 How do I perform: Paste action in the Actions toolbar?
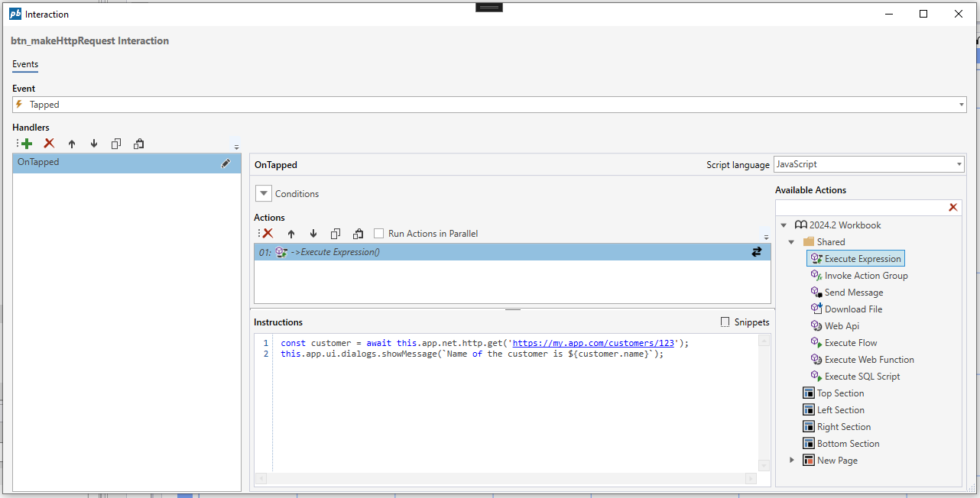[x=358, y=234]
